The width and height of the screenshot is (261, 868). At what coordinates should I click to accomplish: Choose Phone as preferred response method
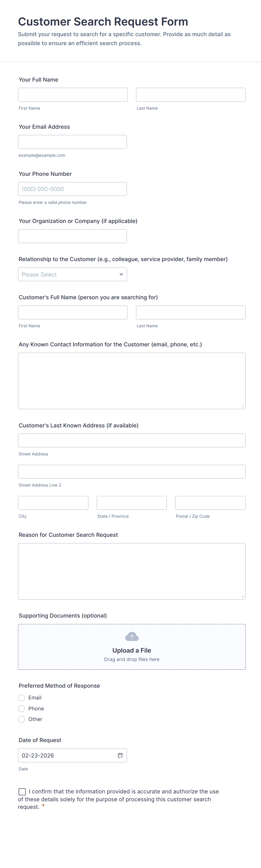point(22,708)
